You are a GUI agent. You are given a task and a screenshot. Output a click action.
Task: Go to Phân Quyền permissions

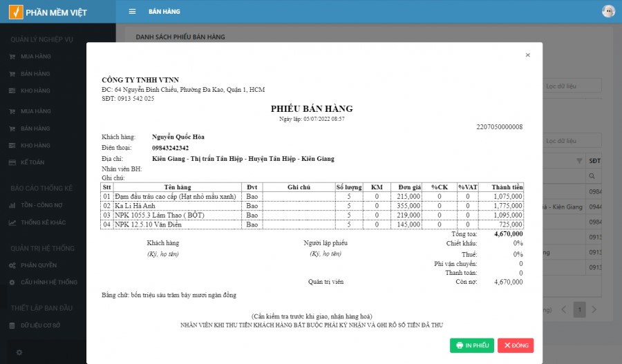[38, 265]
